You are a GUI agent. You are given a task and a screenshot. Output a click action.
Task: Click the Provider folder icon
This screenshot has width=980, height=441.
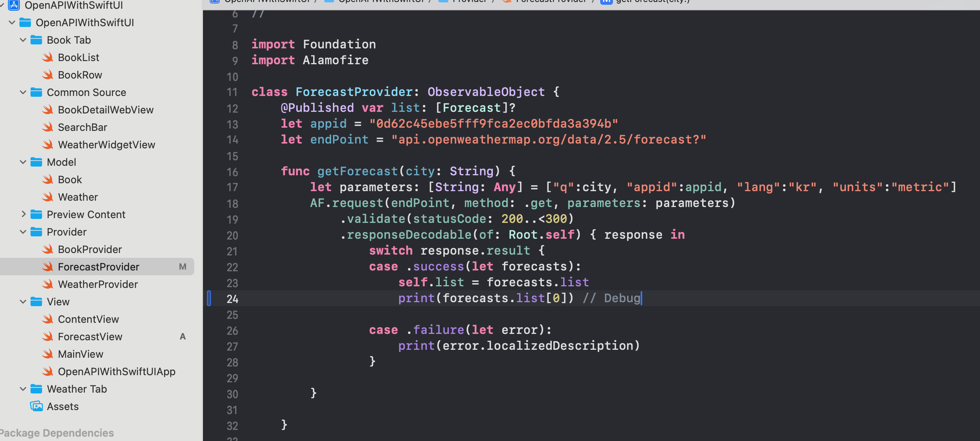pos(36,232)
